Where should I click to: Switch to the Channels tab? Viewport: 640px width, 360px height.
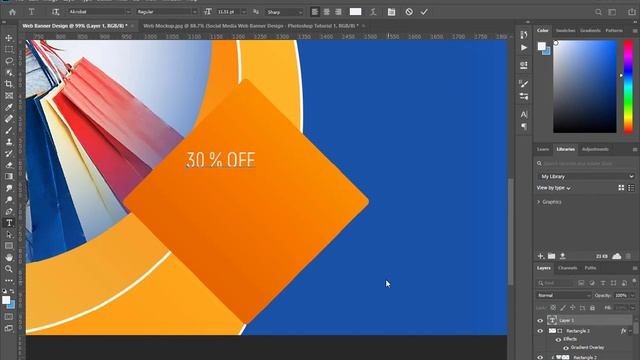point(567,268)
